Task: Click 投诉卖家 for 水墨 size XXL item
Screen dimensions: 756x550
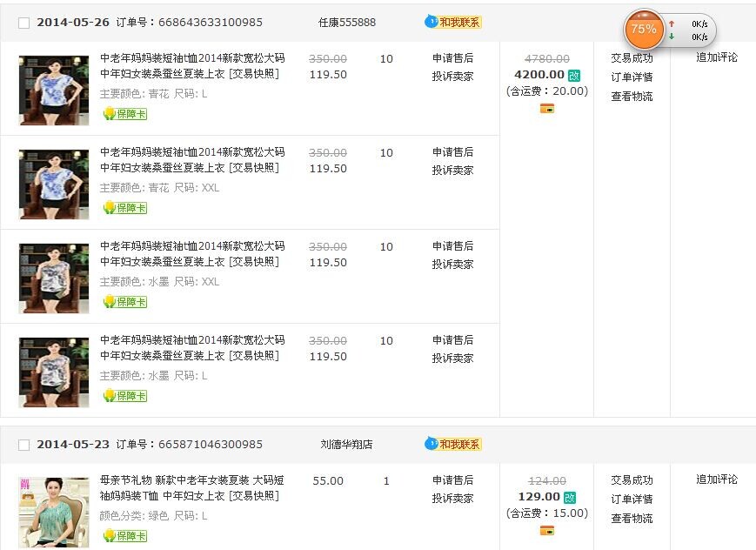Action: 452,265
